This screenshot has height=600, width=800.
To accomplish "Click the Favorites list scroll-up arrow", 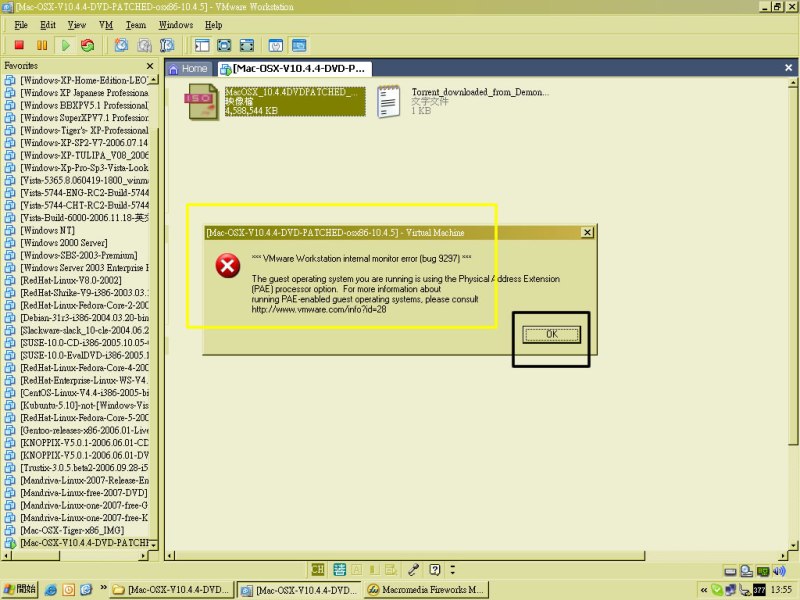I will pyautogui.click(x=154, y=80).
